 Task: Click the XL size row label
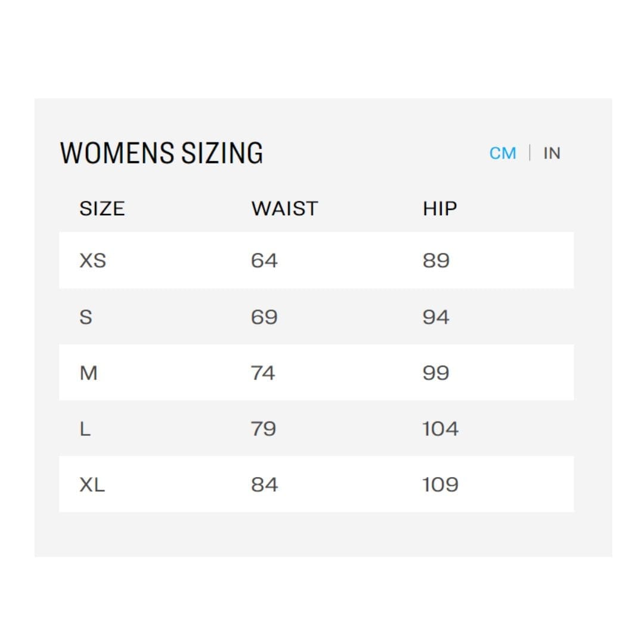click(x=92, y=485)
